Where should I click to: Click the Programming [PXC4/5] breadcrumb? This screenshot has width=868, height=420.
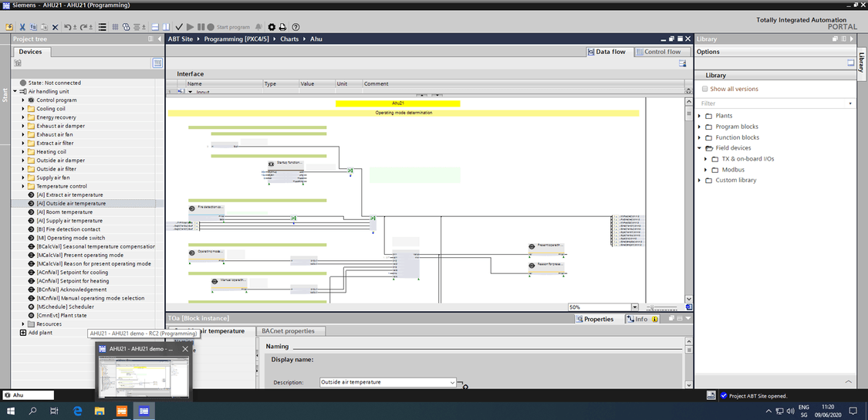237,39
